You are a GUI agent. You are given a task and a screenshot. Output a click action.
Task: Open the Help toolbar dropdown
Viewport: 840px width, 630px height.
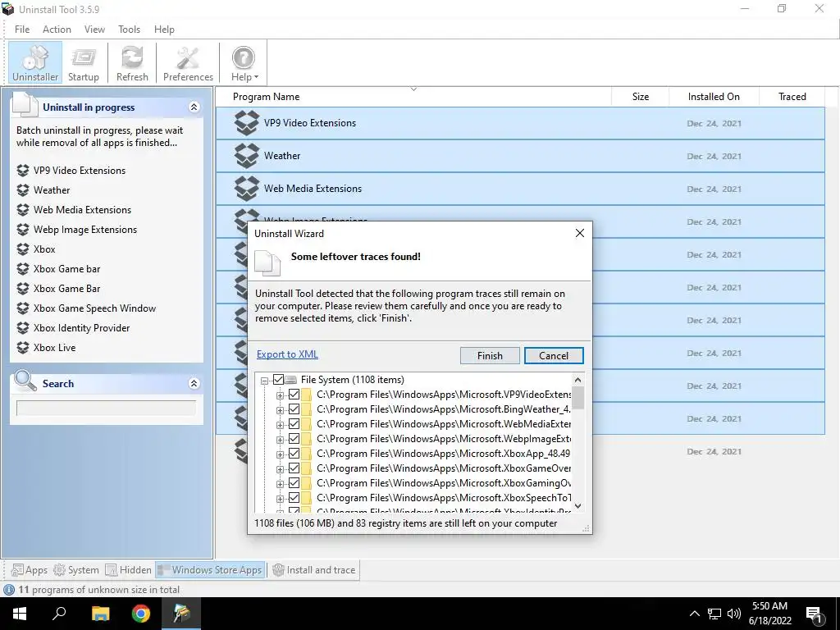click(244, 62)
